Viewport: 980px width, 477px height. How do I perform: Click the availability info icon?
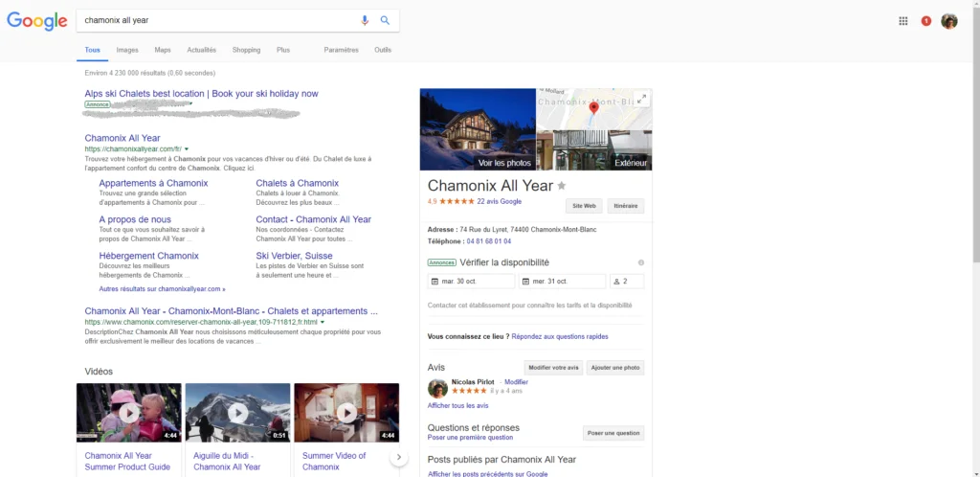point(640,262)
